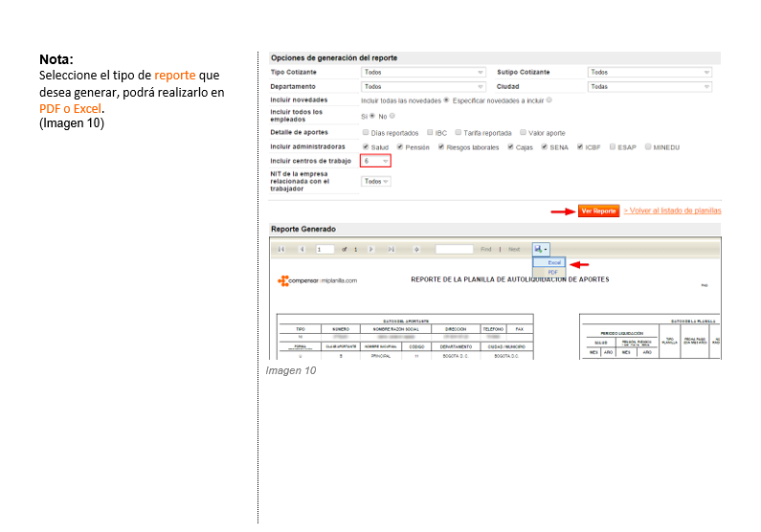Enable Días reportados checkbox

(366, 132)
